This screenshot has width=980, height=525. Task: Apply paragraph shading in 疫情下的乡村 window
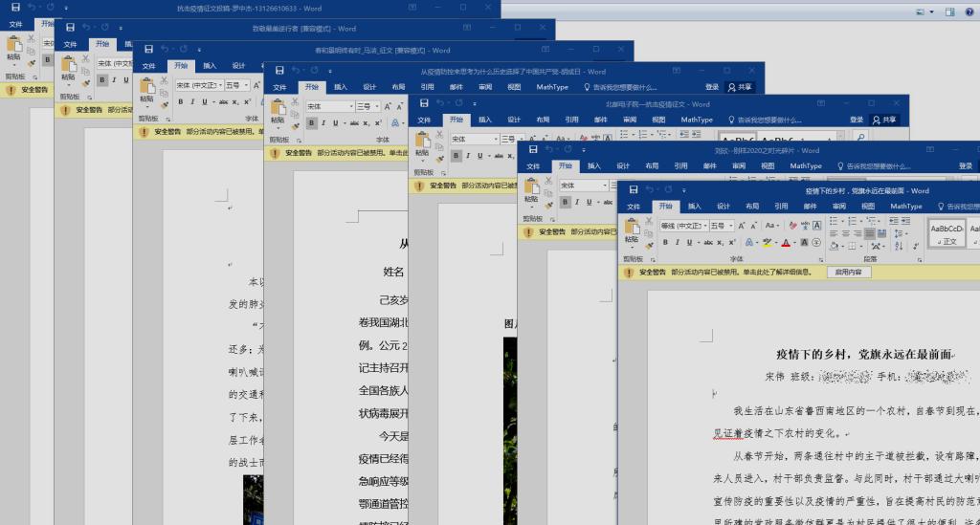click(835, 247)
